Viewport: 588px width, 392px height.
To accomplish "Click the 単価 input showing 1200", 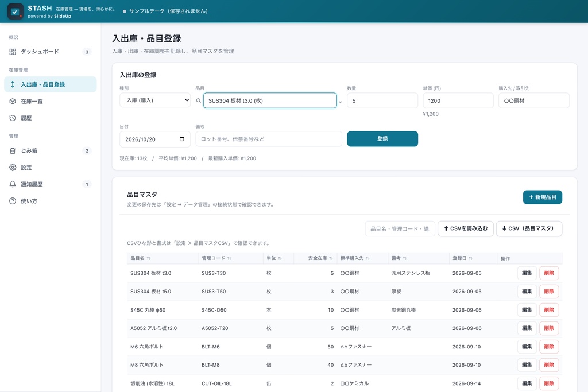I will [x=458, y=100].
